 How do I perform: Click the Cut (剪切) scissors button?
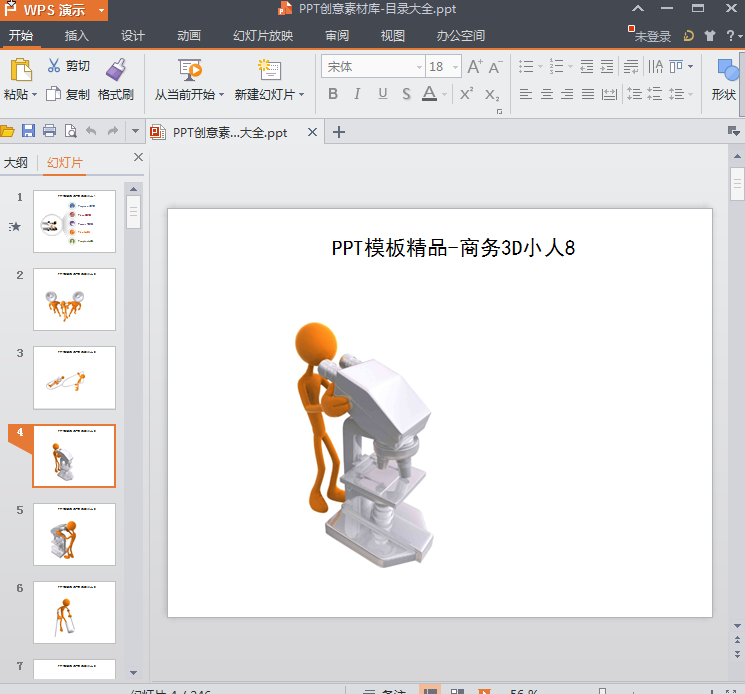68,66
